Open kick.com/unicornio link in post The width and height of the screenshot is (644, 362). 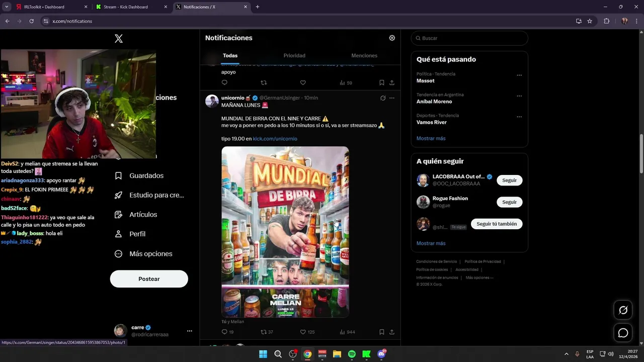pyautogui.click(x=275, y=139)
